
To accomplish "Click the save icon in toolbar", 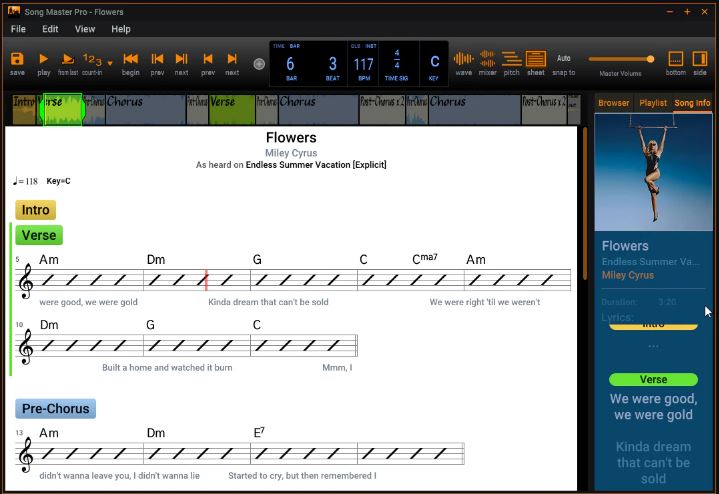I will click(x=17, y=62).
